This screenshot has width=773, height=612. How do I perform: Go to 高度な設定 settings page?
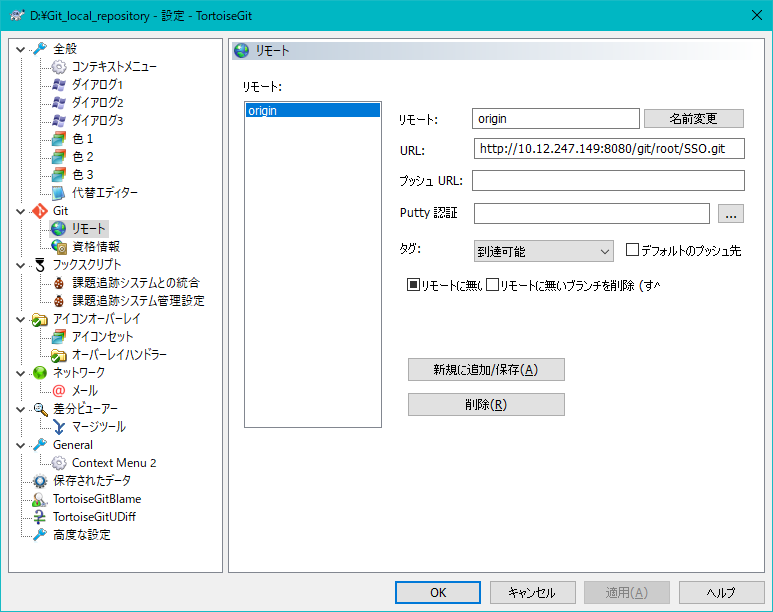(82, 535)
